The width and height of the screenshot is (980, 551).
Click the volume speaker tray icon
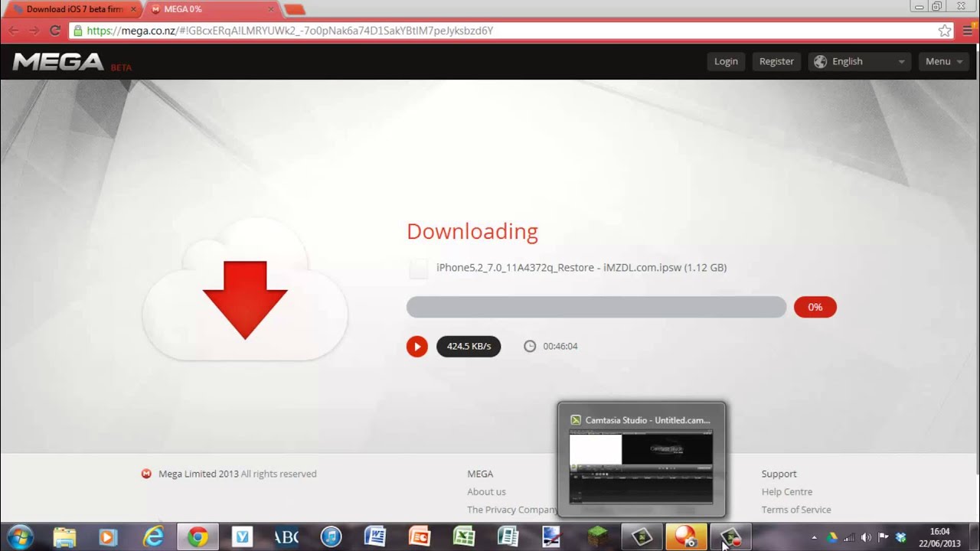pos(866,537)
